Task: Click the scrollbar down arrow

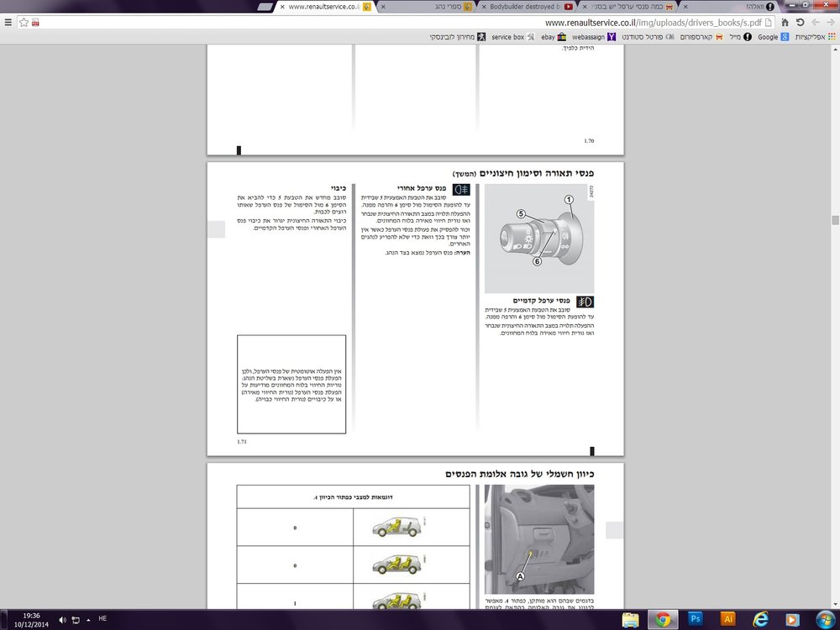Action: point(835,604)
